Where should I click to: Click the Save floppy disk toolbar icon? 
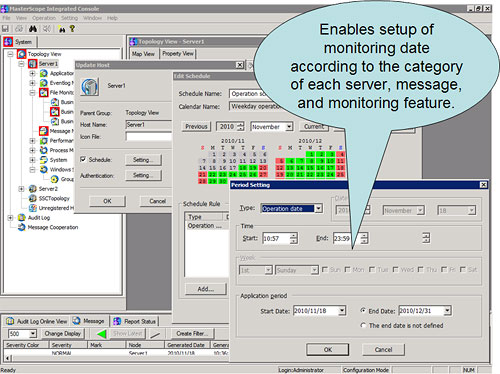[6, 29]
